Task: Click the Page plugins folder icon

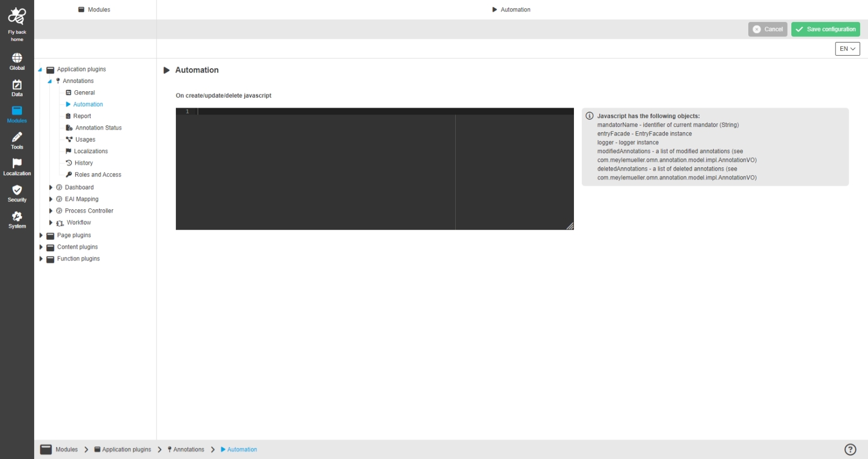Action: tap(50, 236)
